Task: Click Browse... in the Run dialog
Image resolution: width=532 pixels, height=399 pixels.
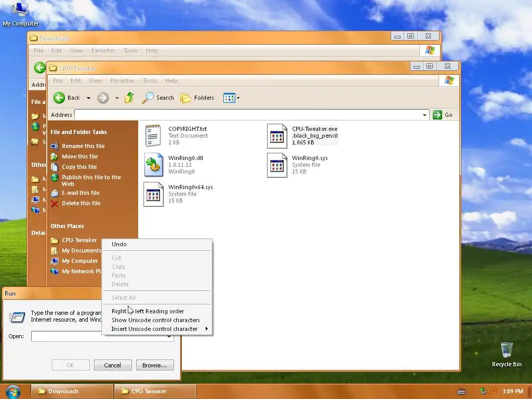Action: pos(155,365)
